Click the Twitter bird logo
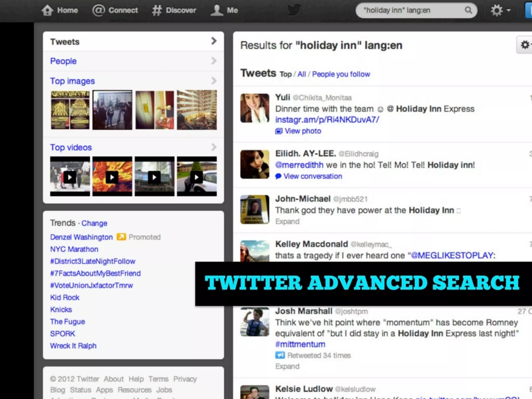Viewport: 532px width, 399px height. (x=294, y=10)
